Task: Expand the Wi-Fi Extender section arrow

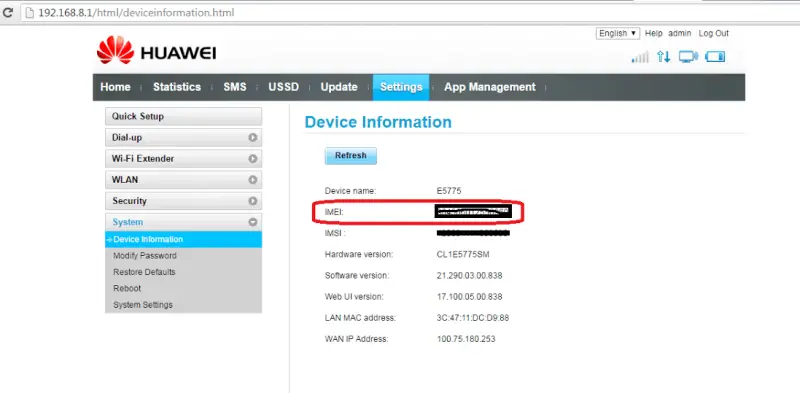Action: (x=253, y=159)
